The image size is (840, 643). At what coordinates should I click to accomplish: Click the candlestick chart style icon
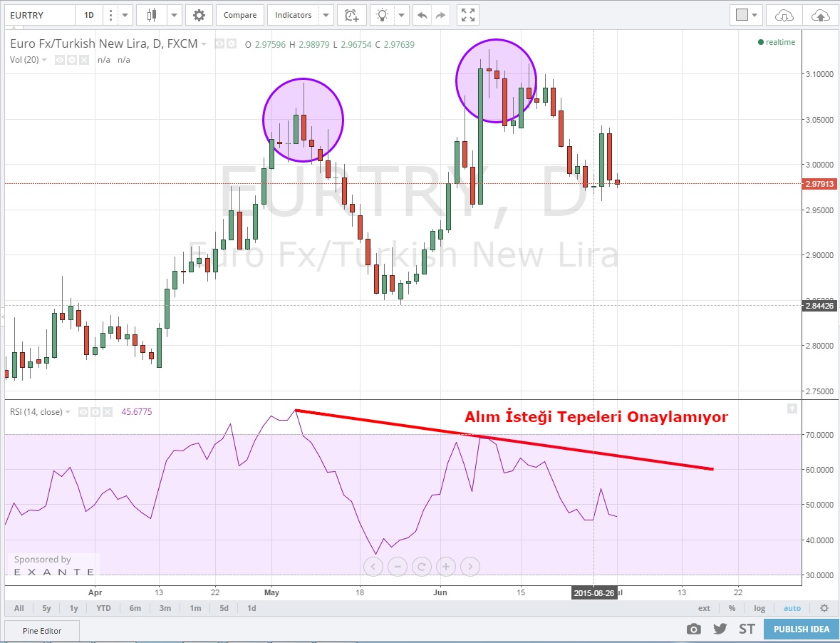click(151, 15)
